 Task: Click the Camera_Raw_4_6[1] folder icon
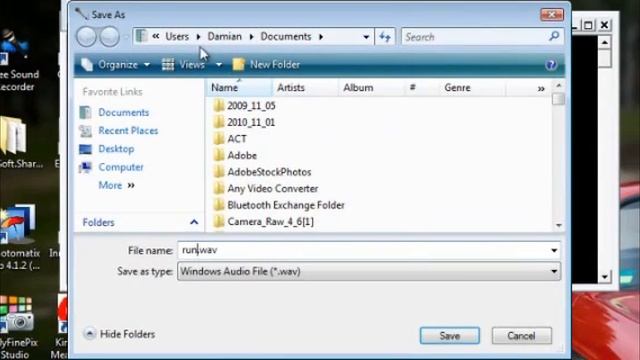219,221
